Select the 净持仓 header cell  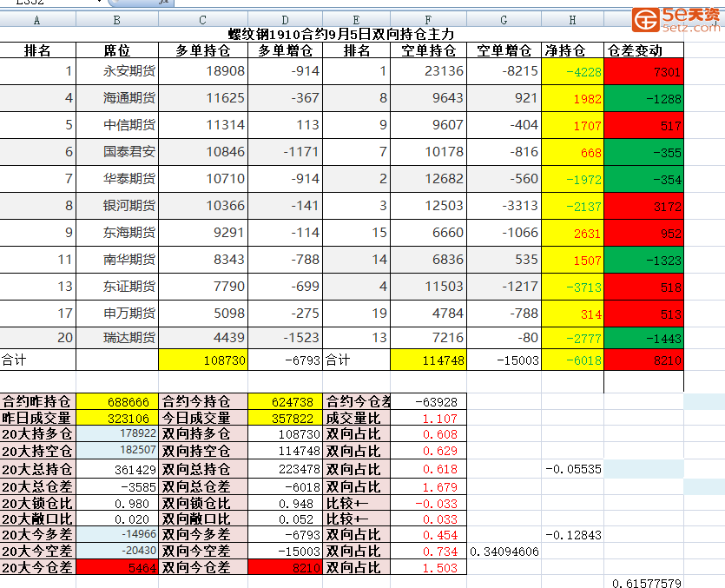click(572, 50)
